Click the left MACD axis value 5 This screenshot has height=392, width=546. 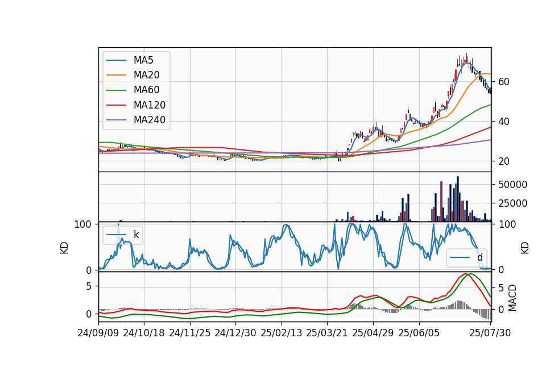click(x=89, y=286)
